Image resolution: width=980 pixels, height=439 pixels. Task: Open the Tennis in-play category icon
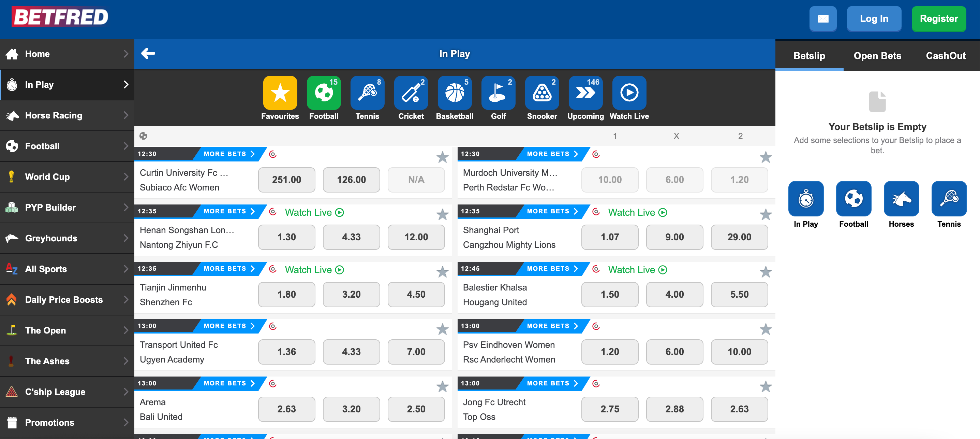(x=367, y=93)
